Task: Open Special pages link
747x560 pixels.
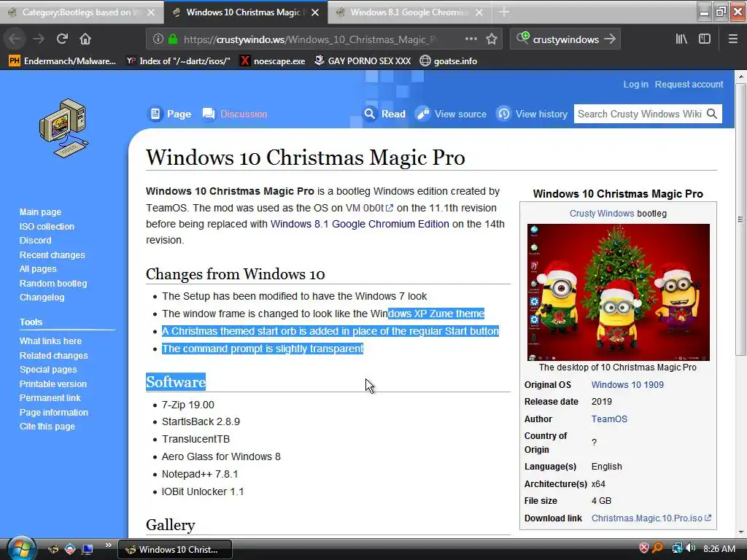Action: click(48, 370)
